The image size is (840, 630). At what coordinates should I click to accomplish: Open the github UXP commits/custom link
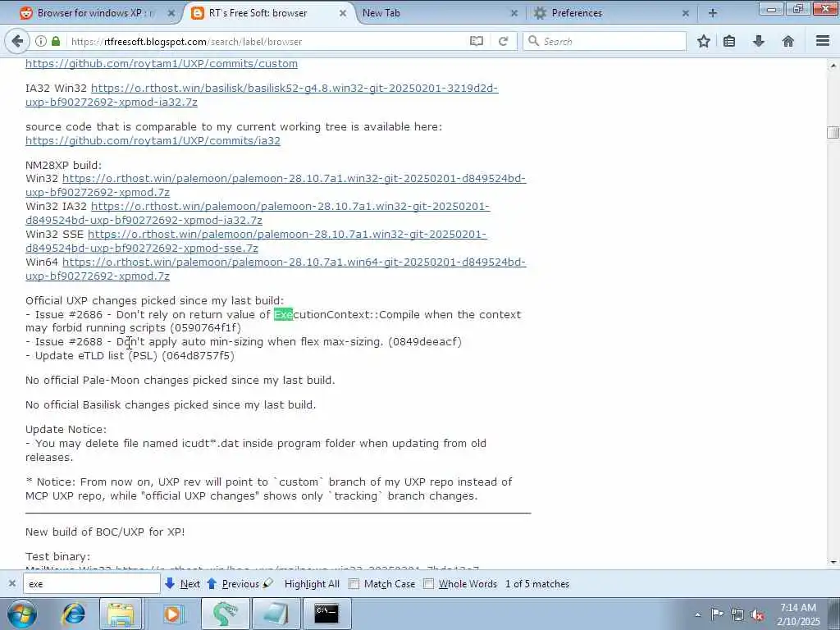pyautogui.click(x=162, y=64)
